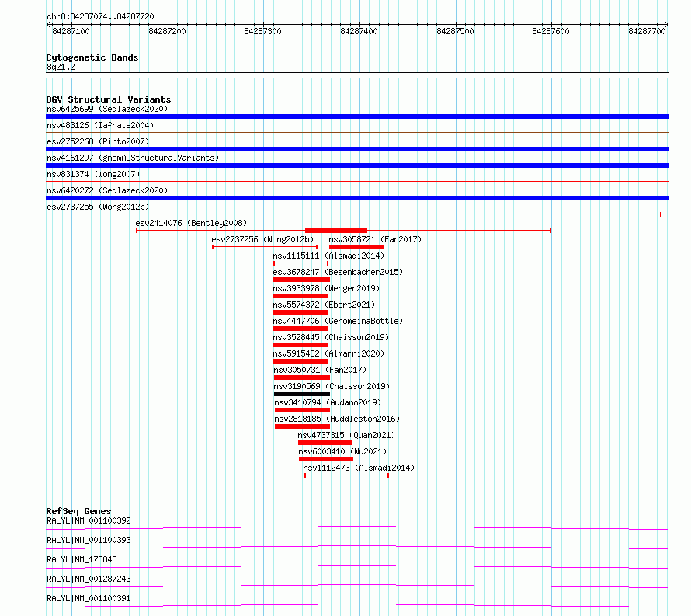The width and height of the screenshot is (691, 616).
Task: Select the thin red span of nsv1112473
Action: (x=346, y=475)
